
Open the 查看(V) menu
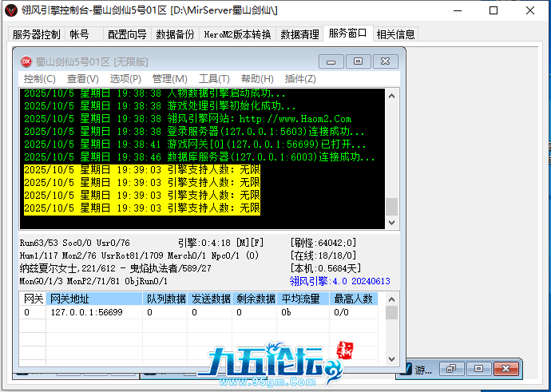(82, 79)
